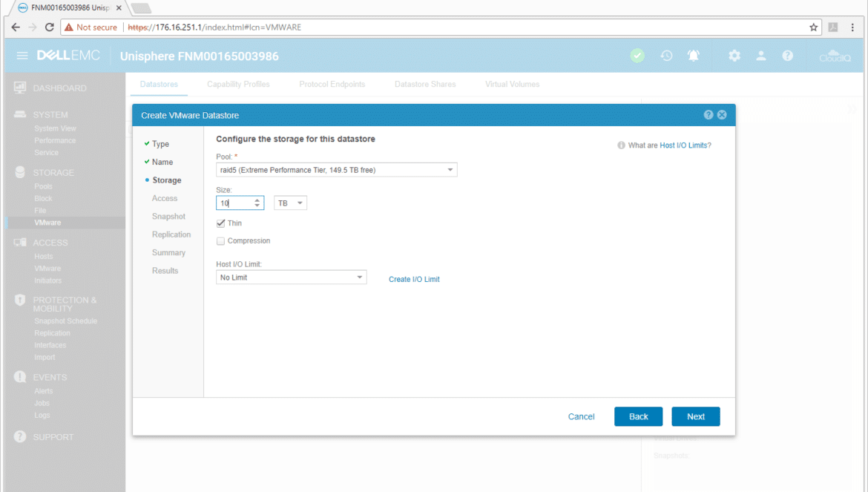Open Performance in the sidebar
This screenshot has width=868, height=492.
point(55,140)
